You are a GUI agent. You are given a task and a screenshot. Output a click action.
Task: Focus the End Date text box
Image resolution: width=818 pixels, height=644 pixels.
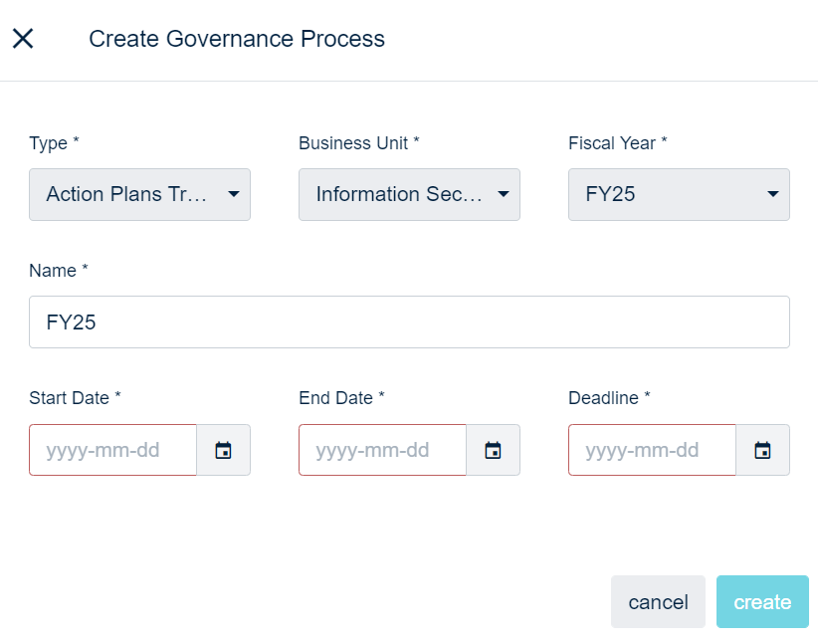tap(383, 450)
